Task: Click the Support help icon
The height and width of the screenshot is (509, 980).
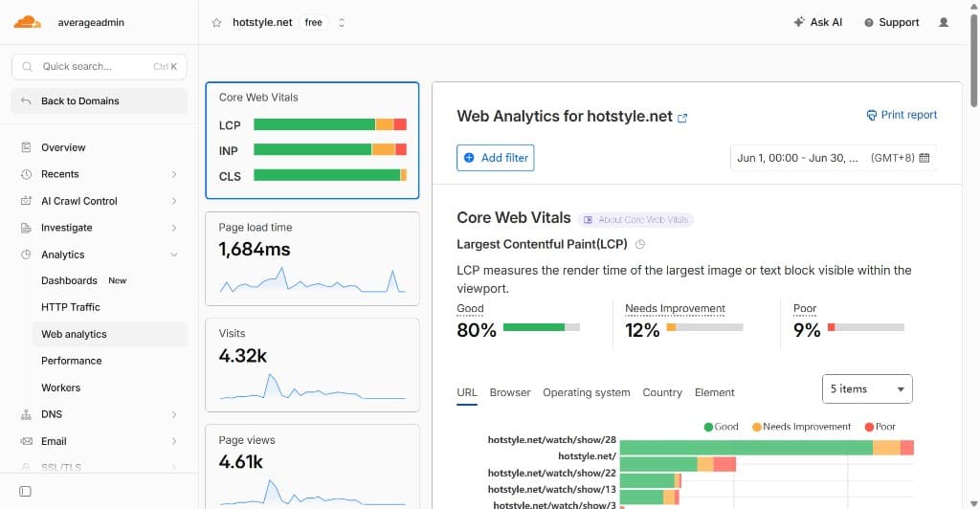Action: coord(868,22)
